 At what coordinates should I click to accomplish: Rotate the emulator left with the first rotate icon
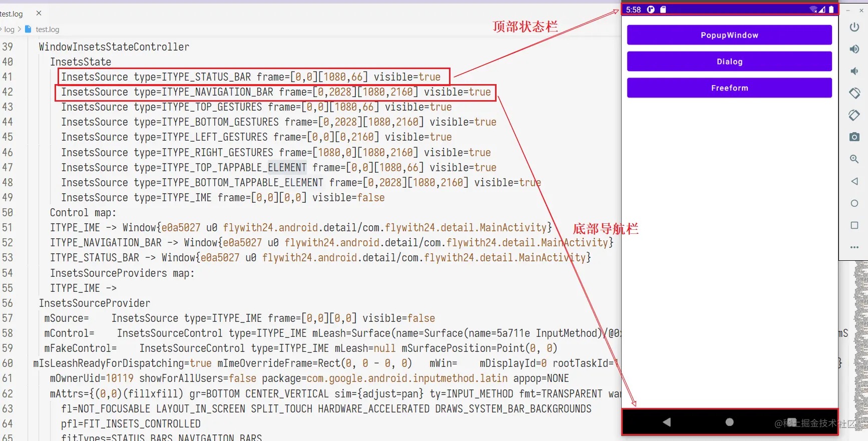854,93
